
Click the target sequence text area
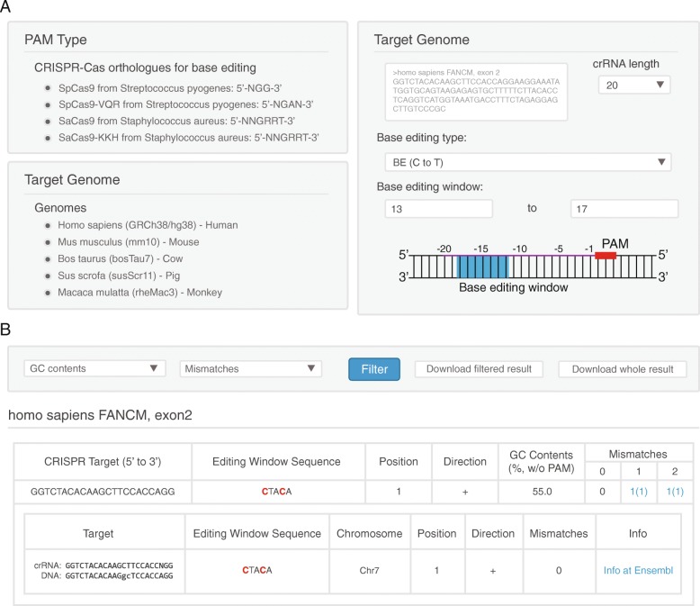click(476, 92)
